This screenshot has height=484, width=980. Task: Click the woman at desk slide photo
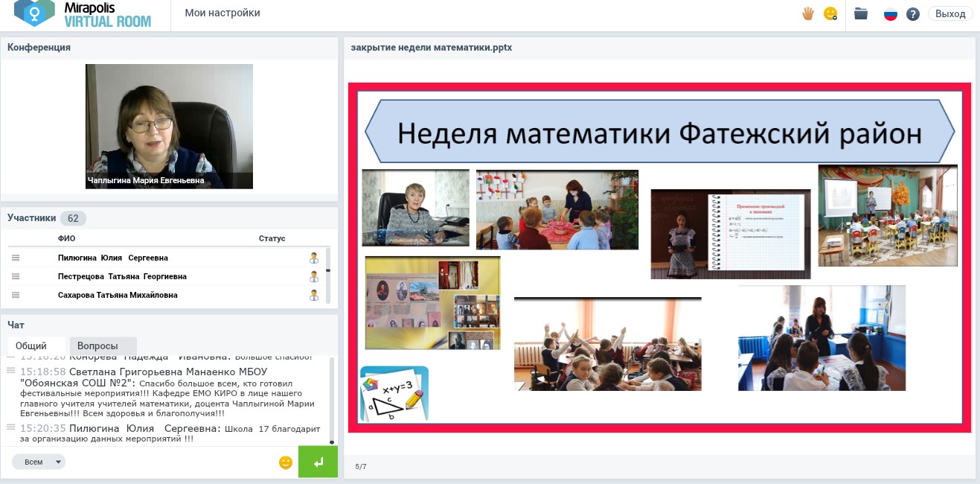[415, 208]
